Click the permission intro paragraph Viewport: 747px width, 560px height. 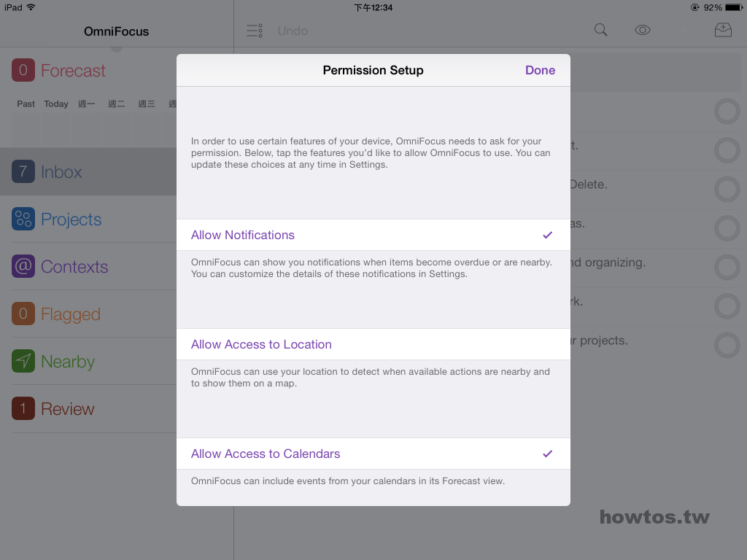click(x=371, y=153)
